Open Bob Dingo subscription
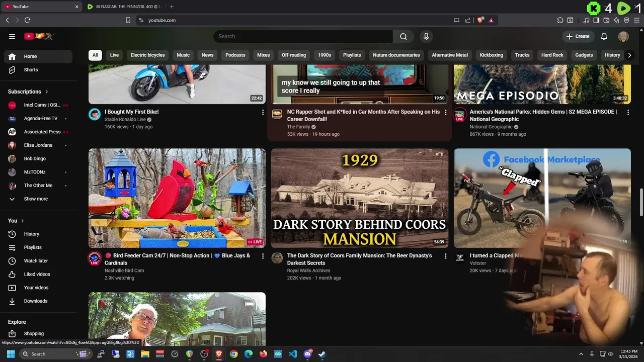Screen dimensions: 644x362 click(38, 159)
